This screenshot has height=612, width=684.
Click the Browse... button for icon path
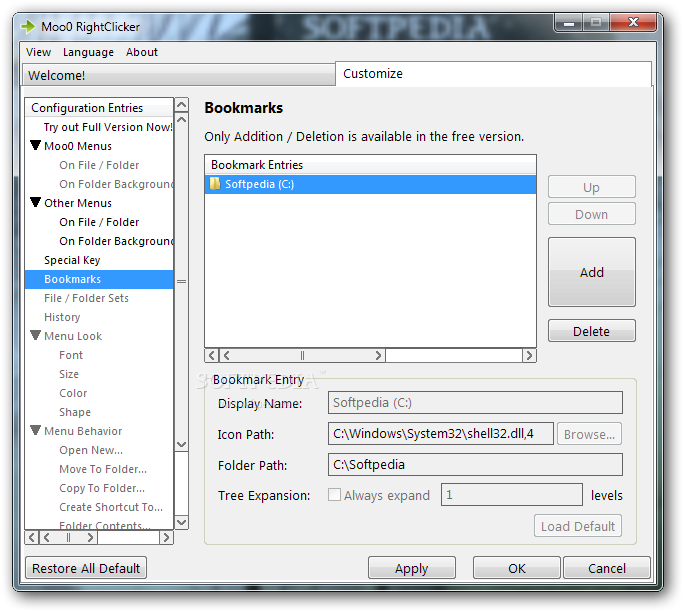(x=589, y=434)
